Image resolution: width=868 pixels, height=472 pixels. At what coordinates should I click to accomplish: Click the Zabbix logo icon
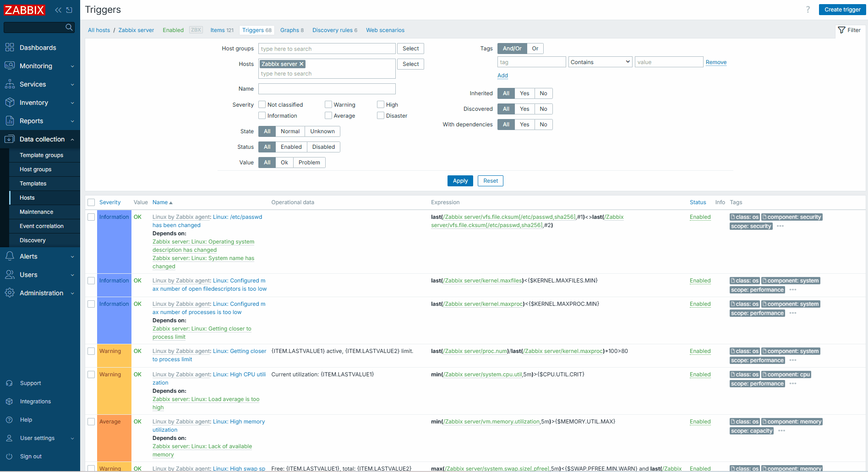25,10
